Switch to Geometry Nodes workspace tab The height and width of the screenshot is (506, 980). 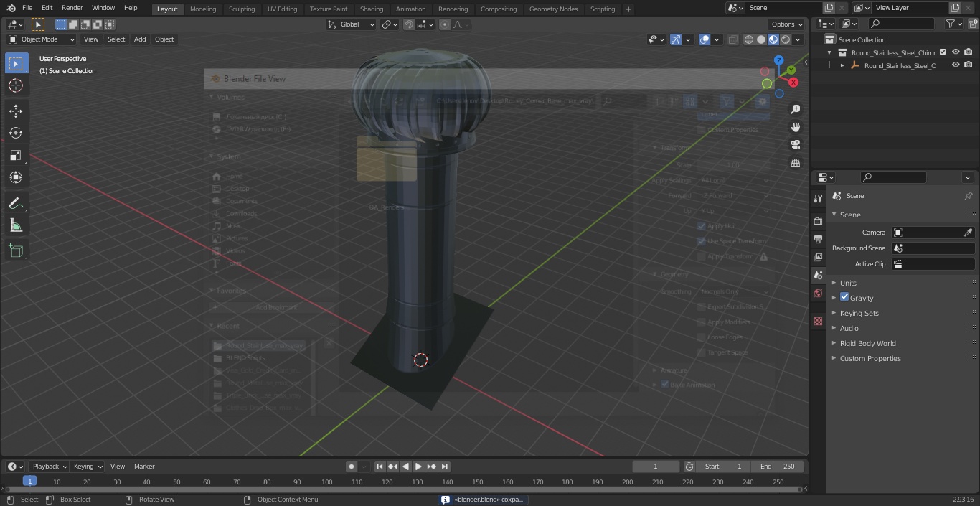[x=553, y=9]
